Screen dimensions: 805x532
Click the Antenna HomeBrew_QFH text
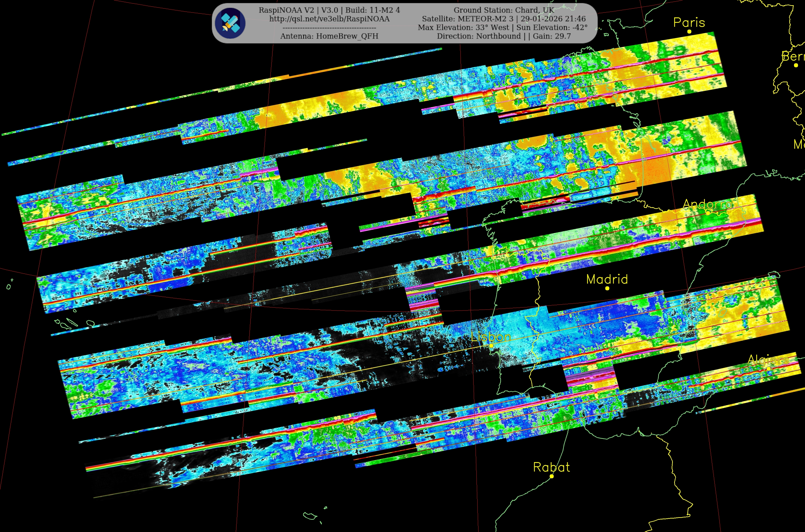[329, 36]
